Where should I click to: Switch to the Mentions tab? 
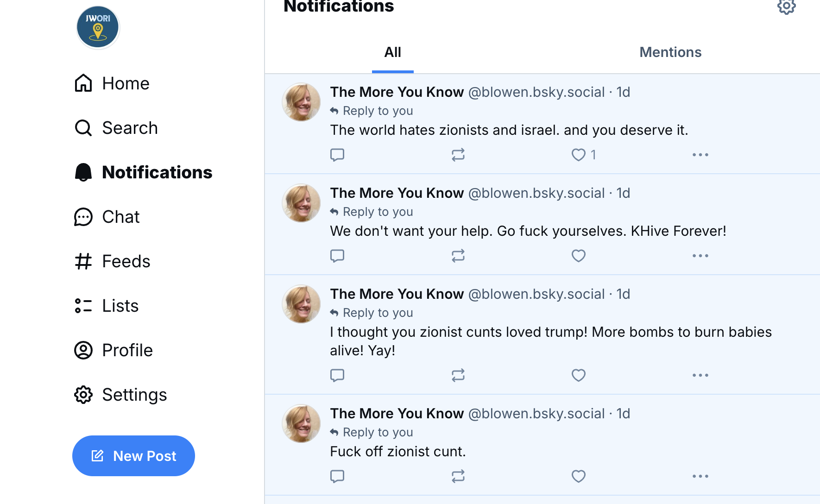[670, 52]
